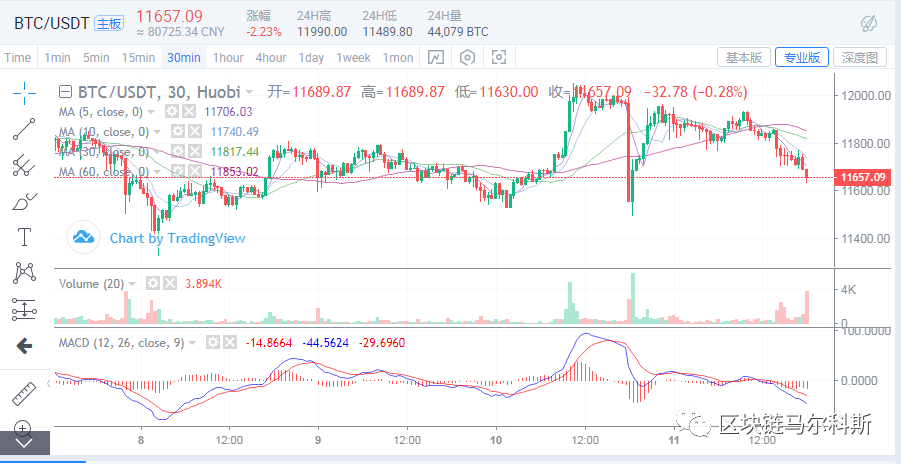Open the Chart by TradingView link
This screenshot has height=464, width=901.
click(158, 238)
